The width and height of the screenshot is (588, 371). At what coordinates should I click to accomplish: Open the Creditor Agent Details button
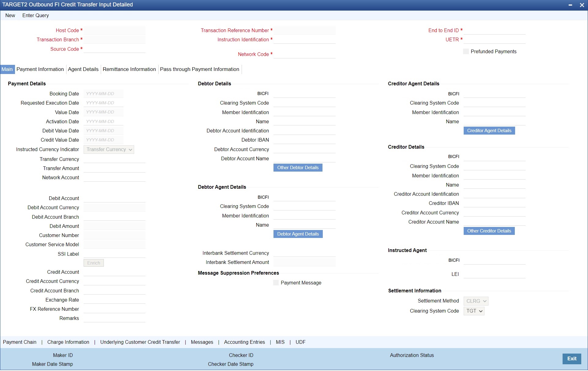click(489, 131)
